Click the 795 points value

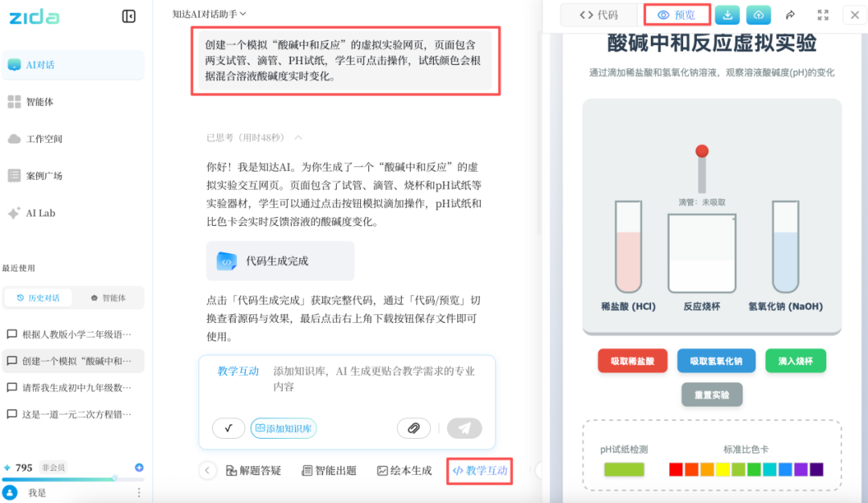point(24,468)
